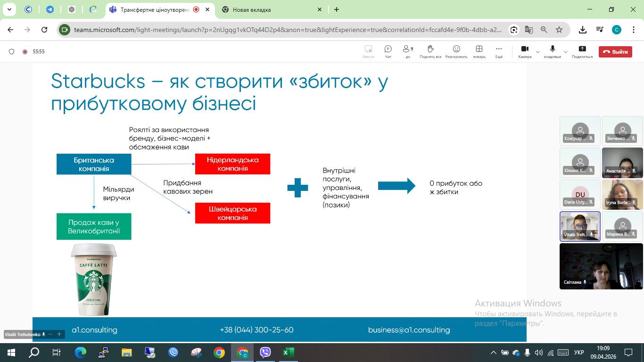Open the Chrome tab search dropdown
This screenshot has width=644, height=362.
(x=9, y=9)
